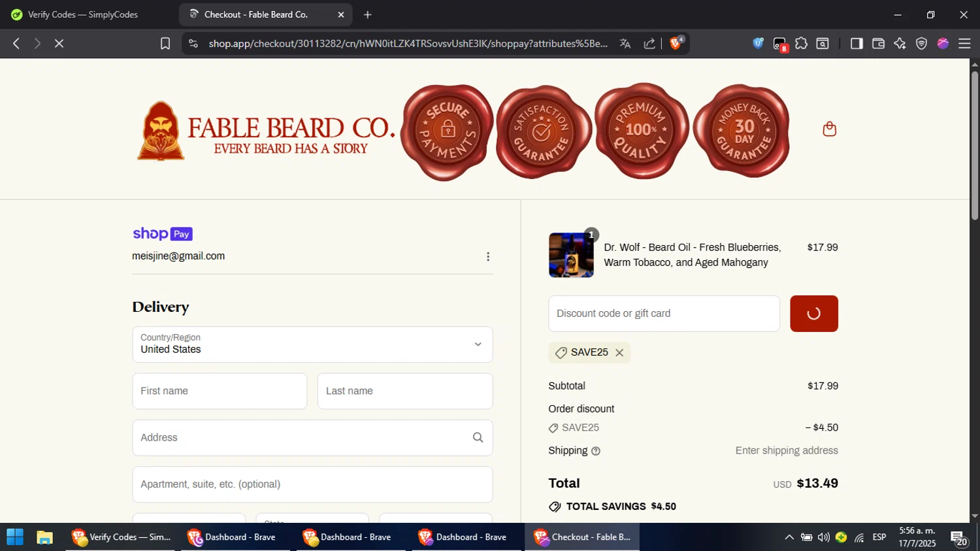Click the product name Dr. Wolf - Beard Oil
Screen dimensions: 980x551
point(692,255)
